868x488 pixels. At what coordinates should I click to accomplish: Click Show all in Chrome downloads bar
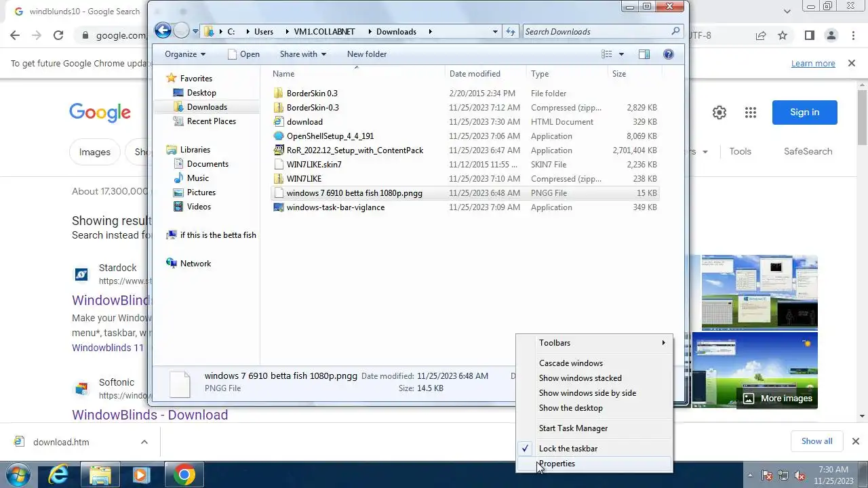(816, 441)
